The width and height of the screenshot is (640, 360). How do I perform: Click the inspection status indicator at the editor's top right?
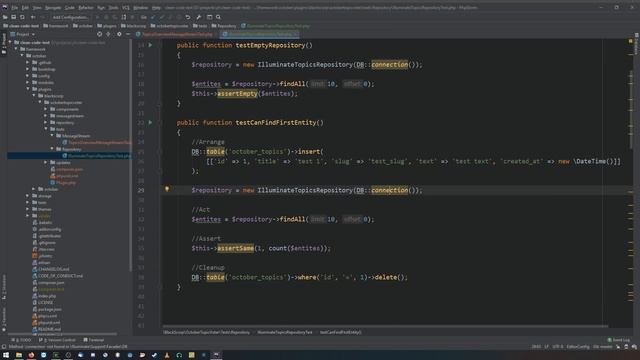pyautogui.click(x=630, y=41)
